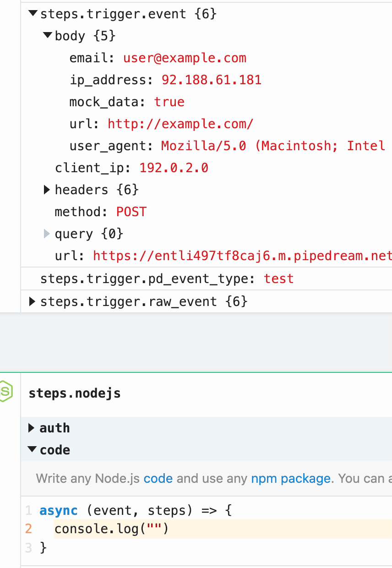392x568 pixels.
Task: Expand the empty query object
Action: pyautogui.click(x=47, y=234)
